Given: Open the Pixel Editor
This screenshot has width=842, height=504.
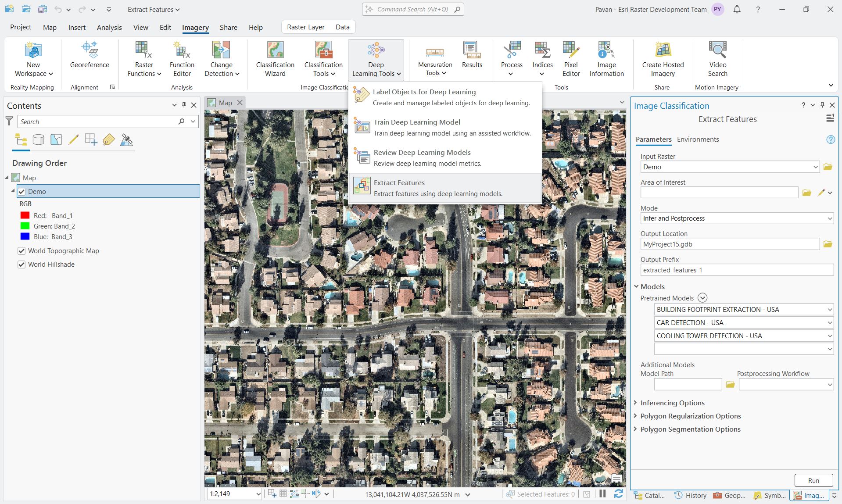Looking at the screenshot, I should coord(570,57).
